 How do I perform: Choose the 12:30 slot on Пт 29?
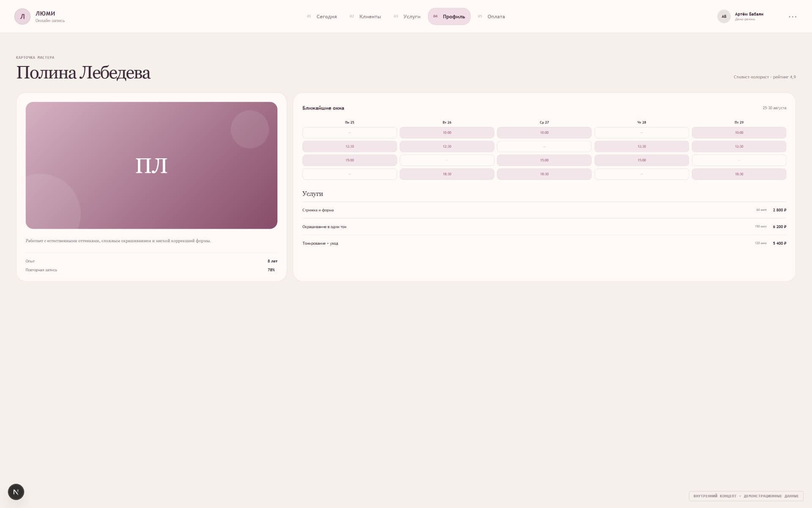(x=739, y=146)
